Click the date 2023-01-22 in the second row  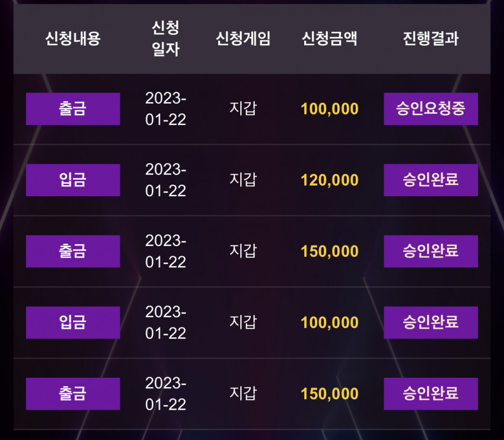click(x=165, y=180)
